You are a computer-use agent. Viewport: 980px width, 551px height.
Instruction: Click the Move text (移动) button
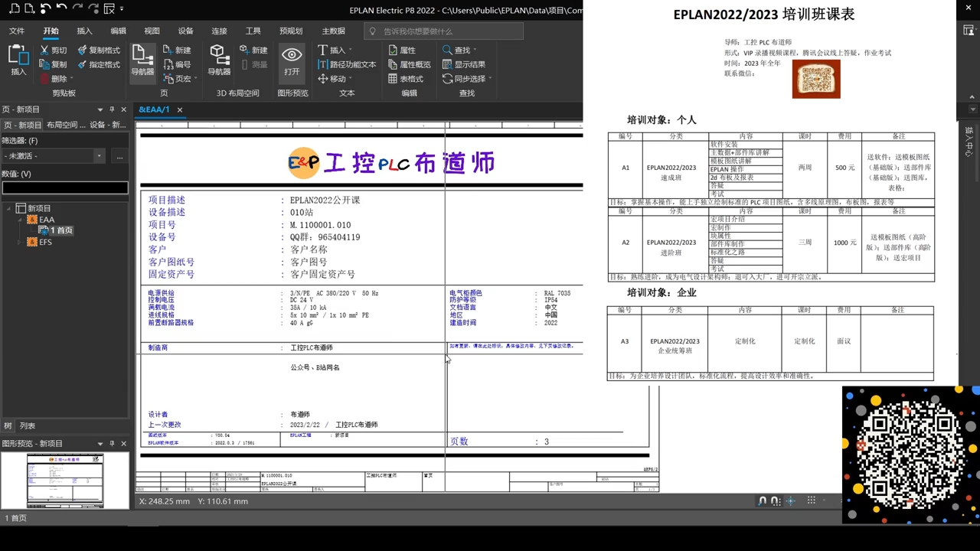[x=332, y=79]
